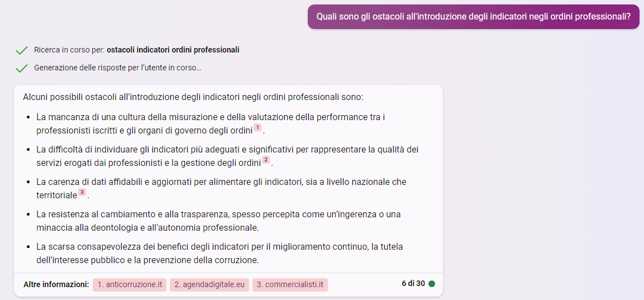The image size is (644, 300).
Task: Select the purple user question bubble
Action: point(473,17)
